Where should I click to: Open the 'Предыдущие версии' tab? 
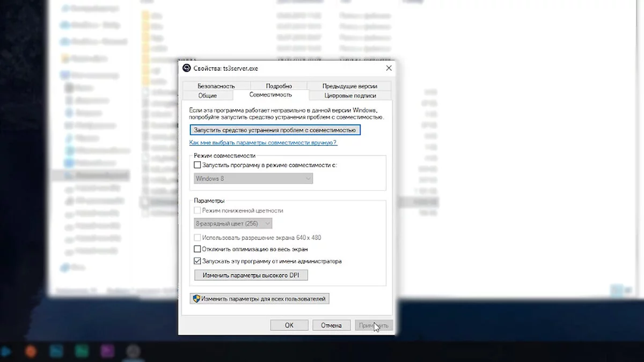[349, 86]
